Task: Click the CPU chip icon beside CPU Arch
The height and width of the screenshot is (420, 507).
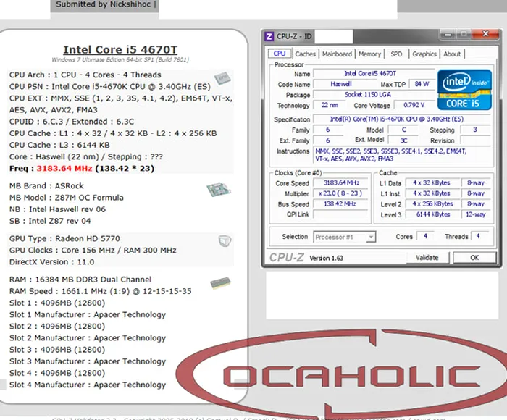Action: point(222,77)
